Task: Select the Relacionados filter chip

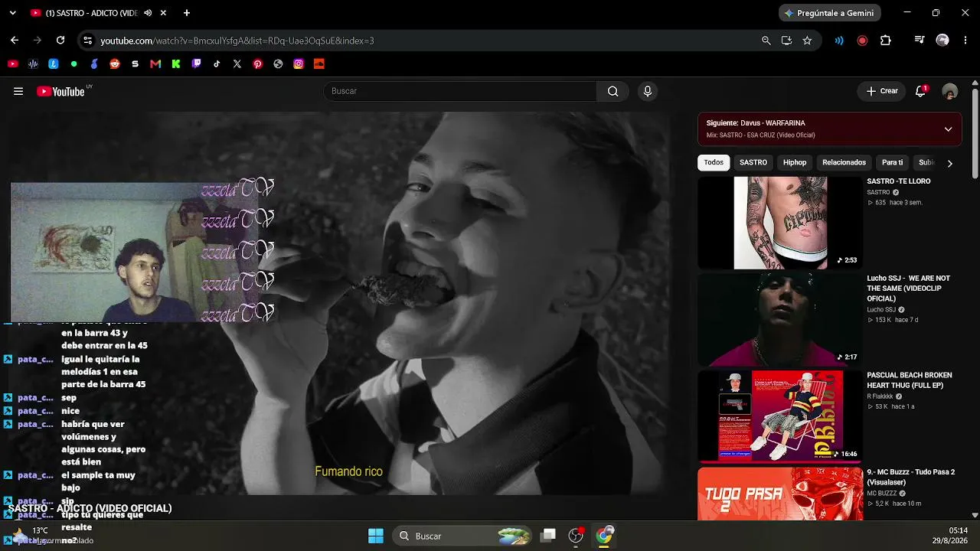Action: click(x=844, y=162)
